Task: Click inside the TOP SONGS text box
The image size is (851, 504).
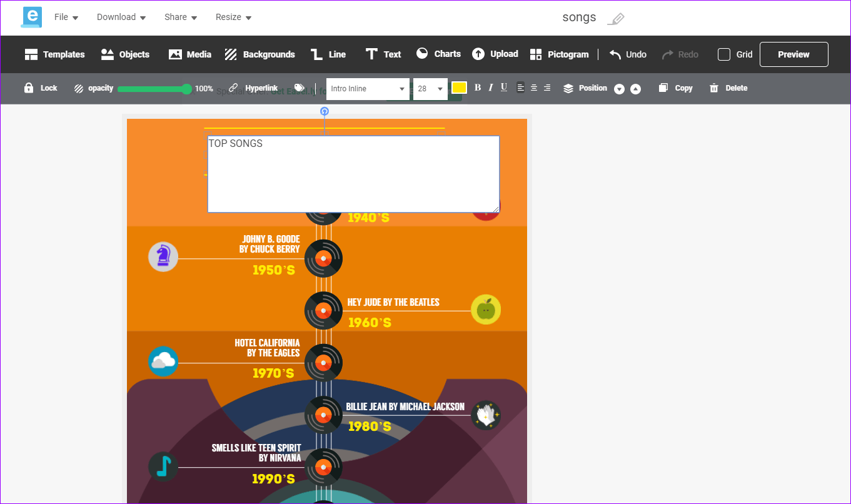Action: (353, 174)
